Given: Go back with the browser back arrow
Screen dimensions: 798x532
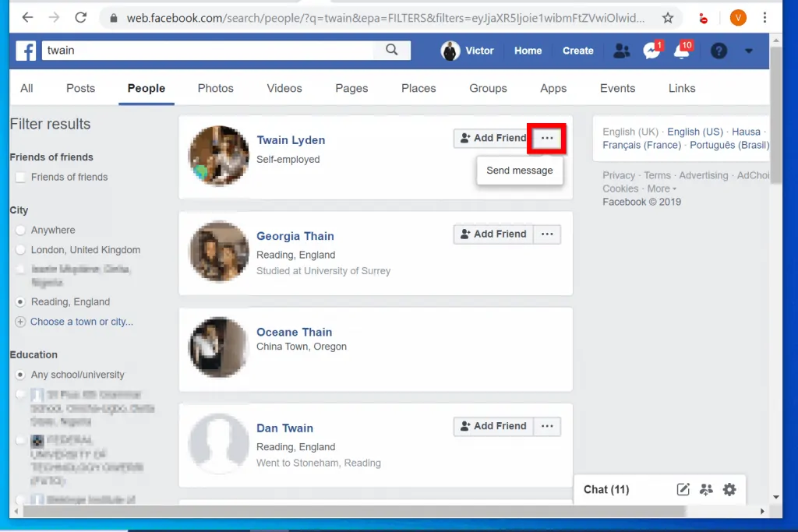Looking at the screenshot, I should [x=27, y=17].
